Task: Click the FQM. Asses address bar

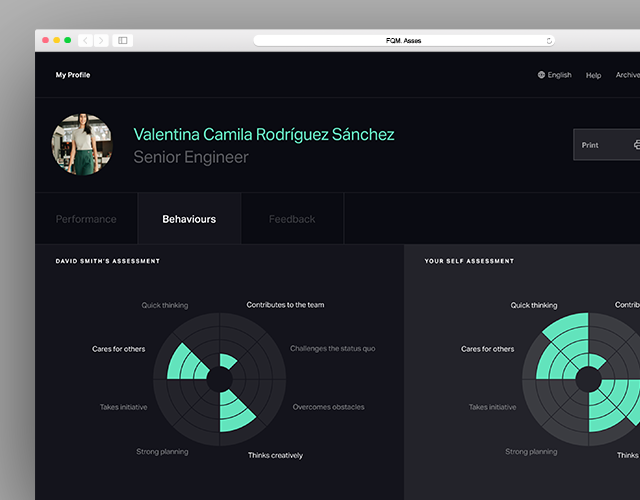Action: (404, 40)
